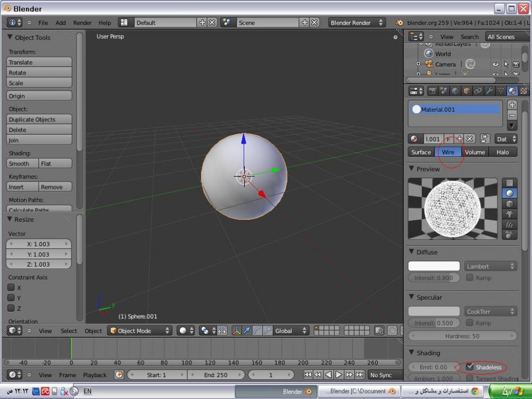Viewport: 532px width, 399px height.
Task: Enable the X constraint axis checkbox
Action: tap(11, 287)
